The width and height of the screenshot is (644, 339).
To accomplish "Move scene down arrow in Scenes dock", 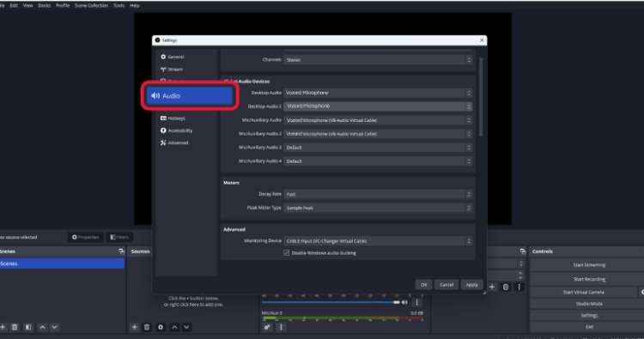I will 54,327.
